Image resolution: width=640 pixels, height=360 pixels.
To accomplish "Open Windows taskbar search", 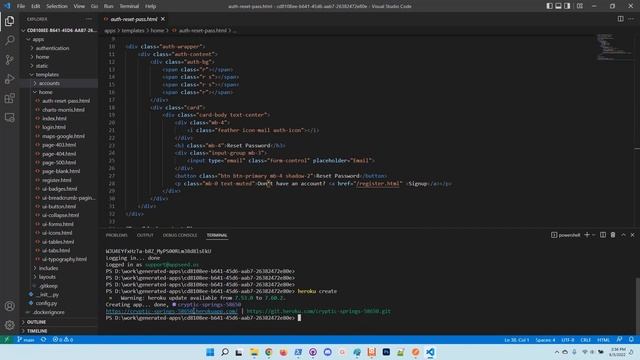I will (224, 352).
